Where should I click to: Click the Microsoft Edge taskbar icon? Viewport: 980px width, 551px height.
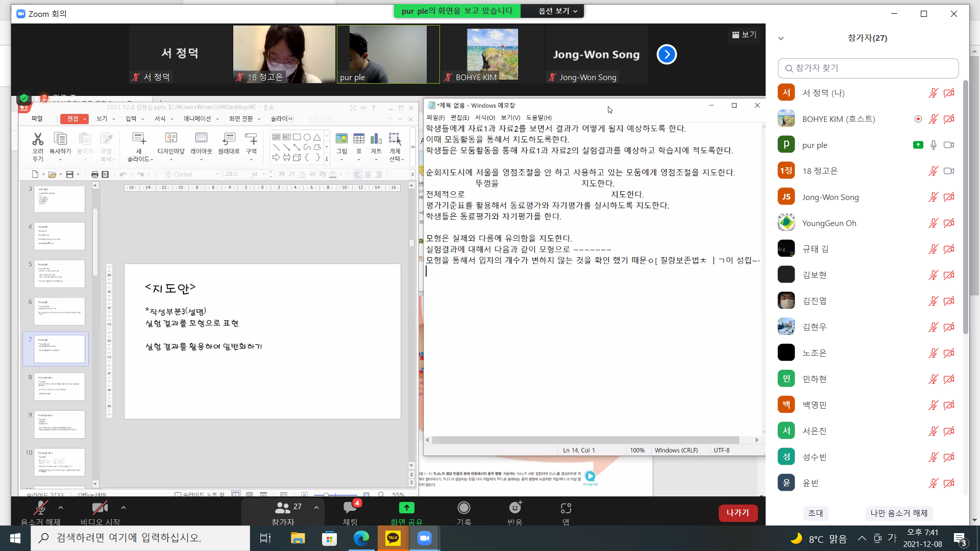(361, 538)
